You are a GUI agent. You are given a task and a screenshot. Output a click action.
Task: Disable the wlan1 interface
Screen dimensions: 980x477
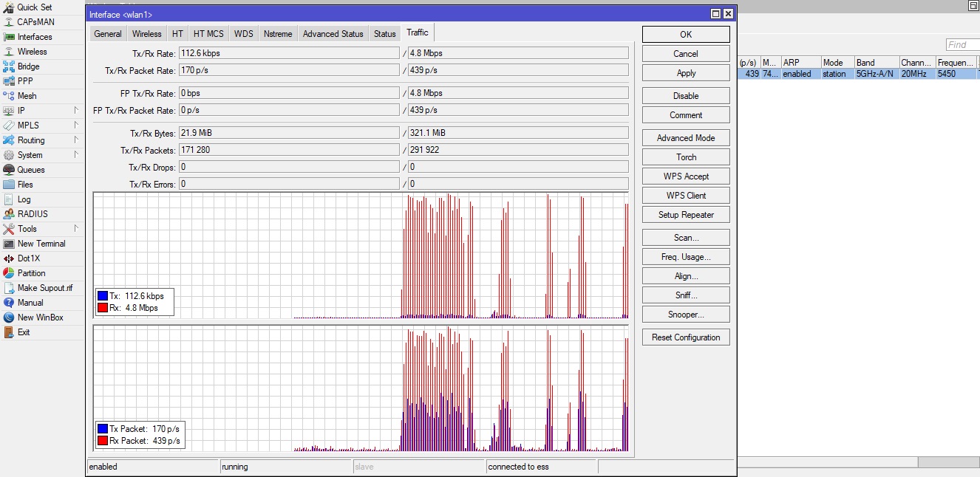(x=685, y=95)
